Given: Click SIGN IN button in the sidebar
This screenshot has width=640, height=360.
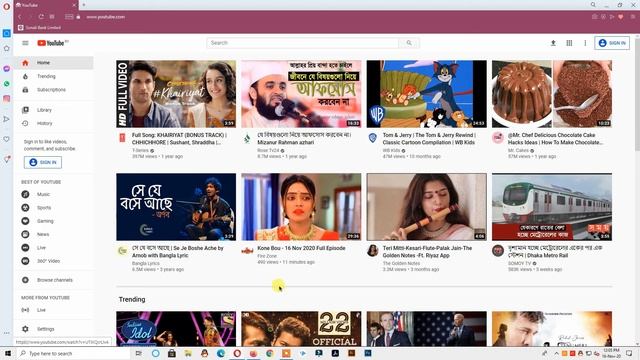Looking at the screenshot, I should [x=43, y=162].
